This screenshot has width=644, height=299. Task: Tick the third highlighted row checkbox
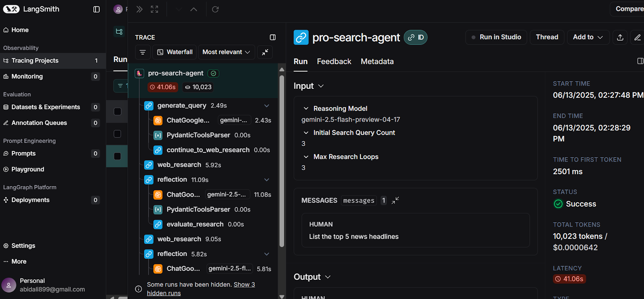118,156
